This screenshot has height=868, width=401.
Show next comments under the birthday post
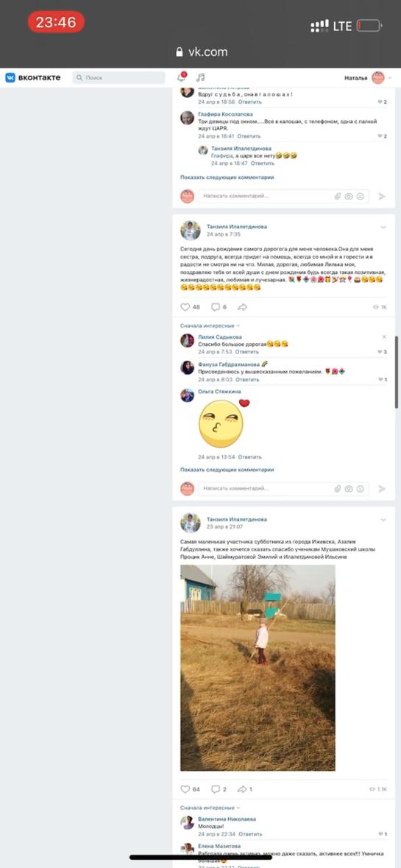(x=227, y=470)
